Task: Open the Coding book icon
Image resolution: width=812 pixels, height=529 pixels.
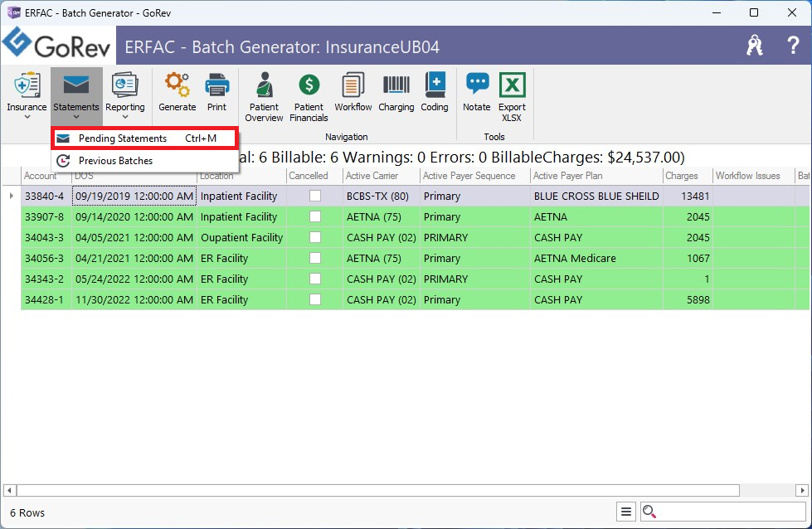Action: point(435,85)
